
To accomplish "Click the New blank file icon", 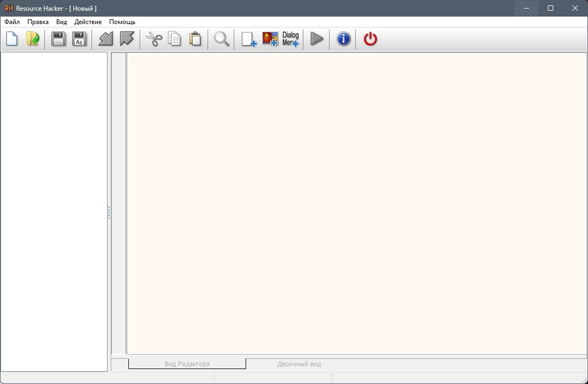I will tap(12, 39).
